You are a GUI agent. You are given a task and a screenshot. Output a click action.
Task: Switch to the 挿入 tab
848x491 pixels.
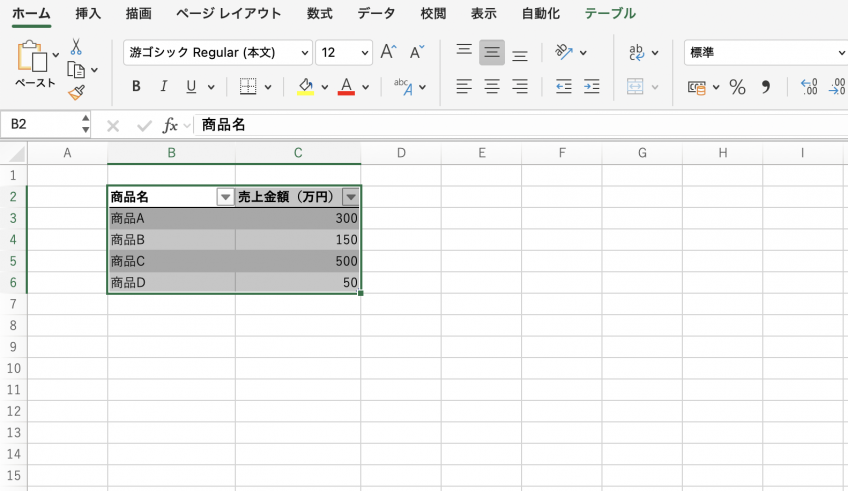[x=88, y=14]
